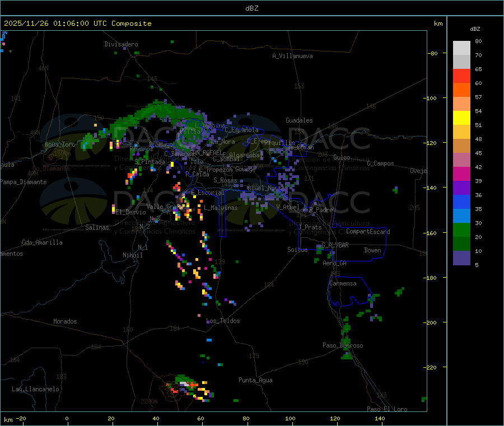Screen dimensions: 504x426
Task: Click the yellow 51-54 dBZ legend swatch
Action: click(461, 118)
